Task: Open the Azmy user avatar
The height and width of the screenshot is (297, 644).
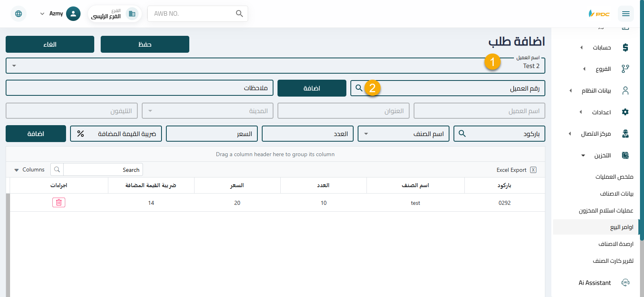Action: coord(73,14)
